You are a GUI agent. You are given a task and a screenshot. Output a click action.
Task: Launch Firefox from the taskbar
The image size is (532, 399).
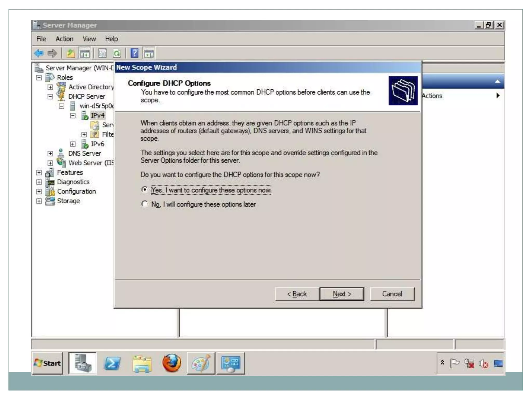coord(171,363)
